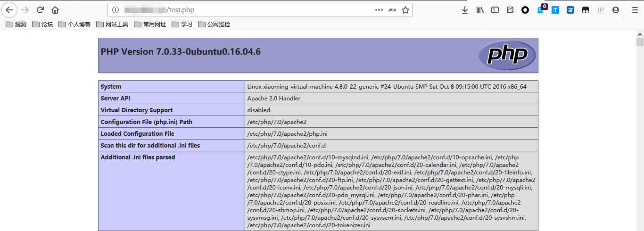The image size is (644, 231).
Task: Open the Firefox hamburger menu
Action: [635, 10]
